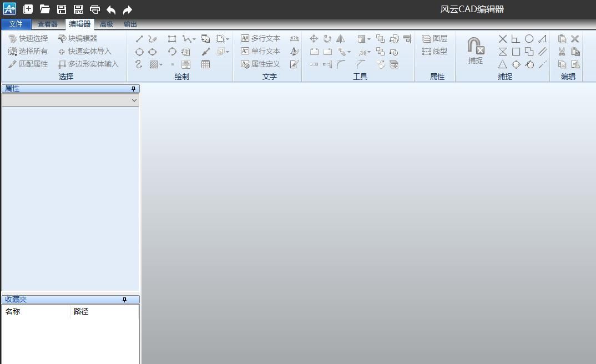Click the insert image palm-tree icon
596x364 pixels.
[x=185, y=64]
